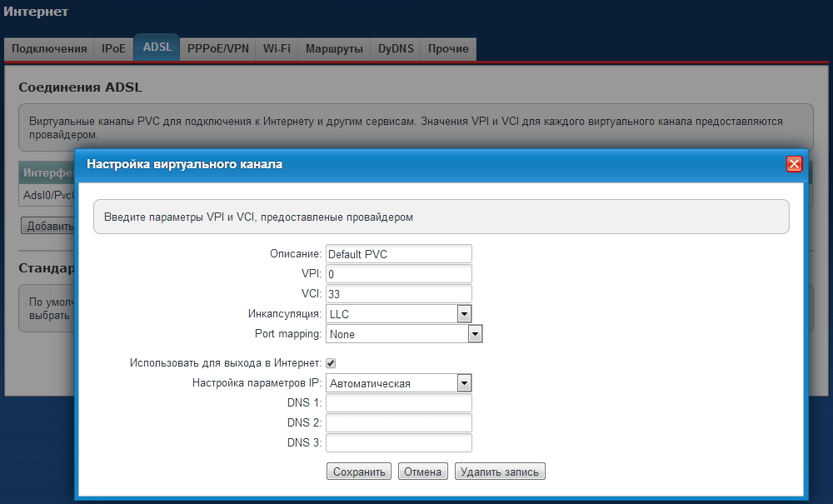Click the Отмена button
This screenshot has height=504, width=833.
coord(422,472)
